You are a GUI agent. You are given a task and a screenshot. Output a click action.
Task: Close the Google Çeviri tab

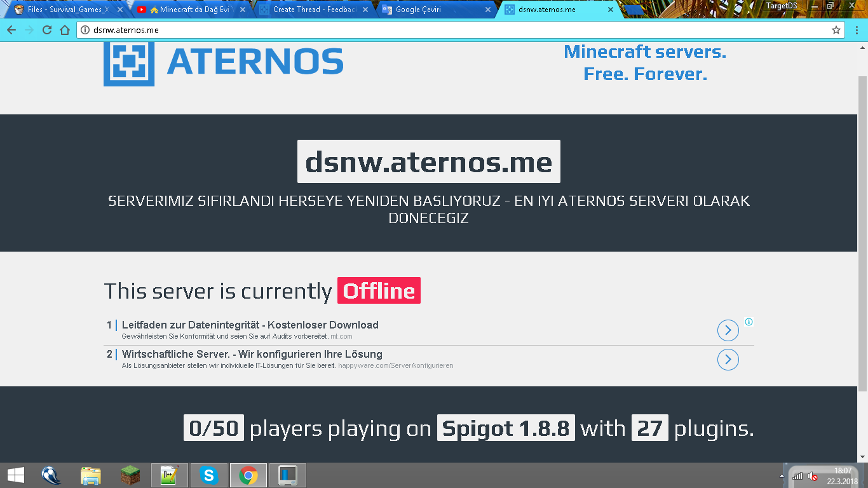[488, 10]
